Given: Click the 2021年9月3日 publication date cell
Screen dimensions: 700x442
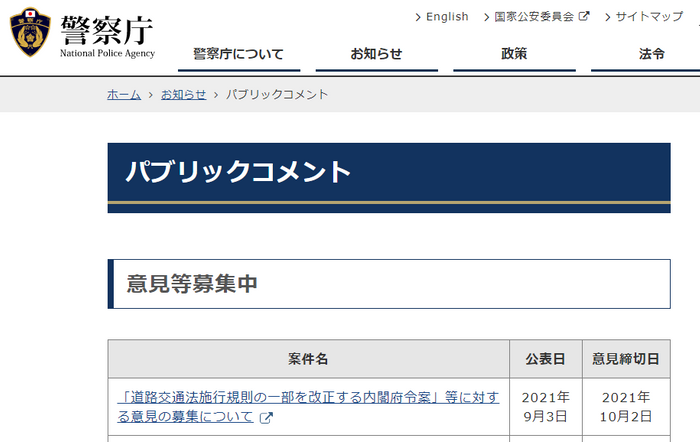Looking at the screenshot, I should pos(545,407).
